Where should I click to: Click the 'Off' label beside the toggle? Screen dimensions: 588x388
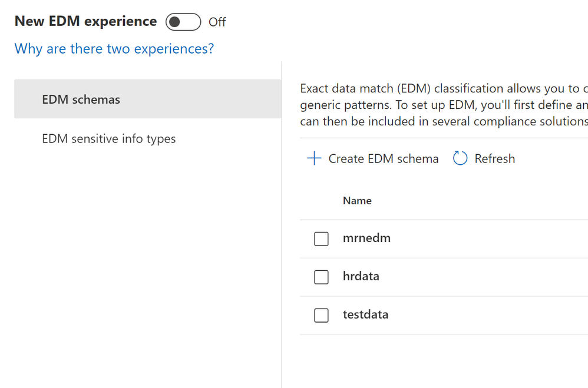point(217,22)
